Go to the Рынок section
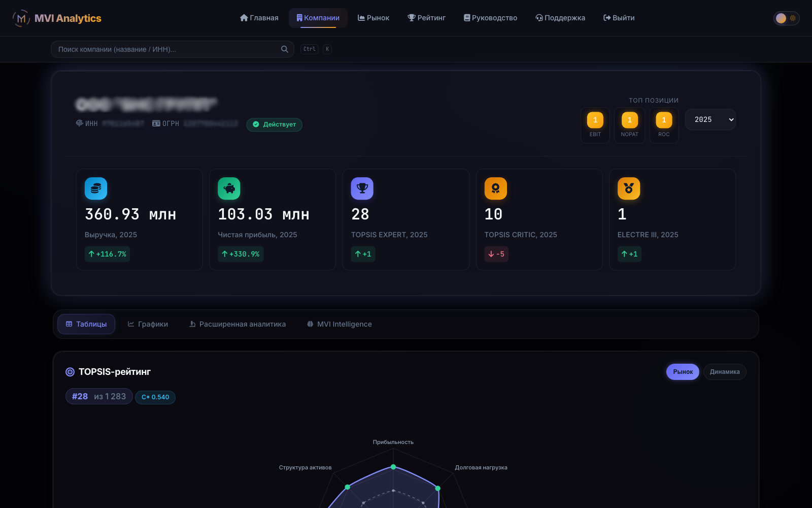Screen dimensions: 812x508 374,18
